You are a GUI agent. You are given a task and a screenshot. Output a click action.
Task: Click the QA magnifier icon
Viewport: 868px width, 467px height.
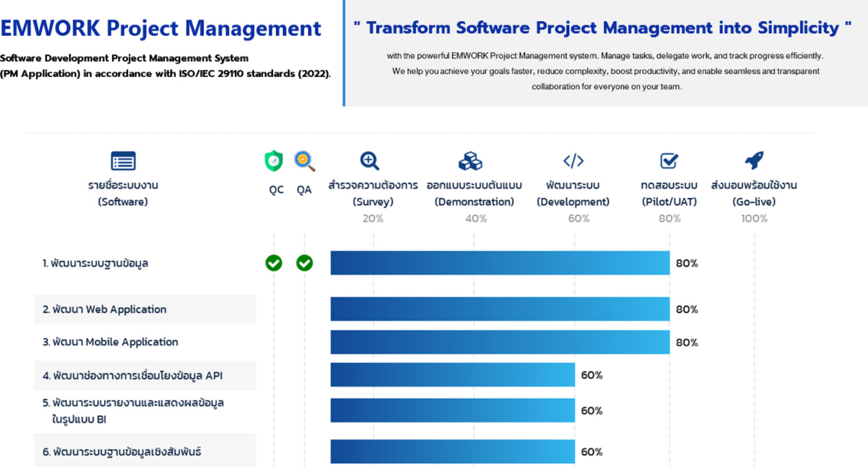point(304,161)
